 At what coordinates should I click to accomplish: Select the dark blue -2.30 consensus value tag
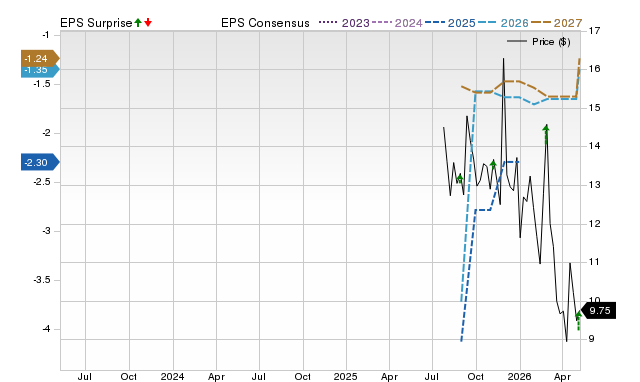pos(40,162)
